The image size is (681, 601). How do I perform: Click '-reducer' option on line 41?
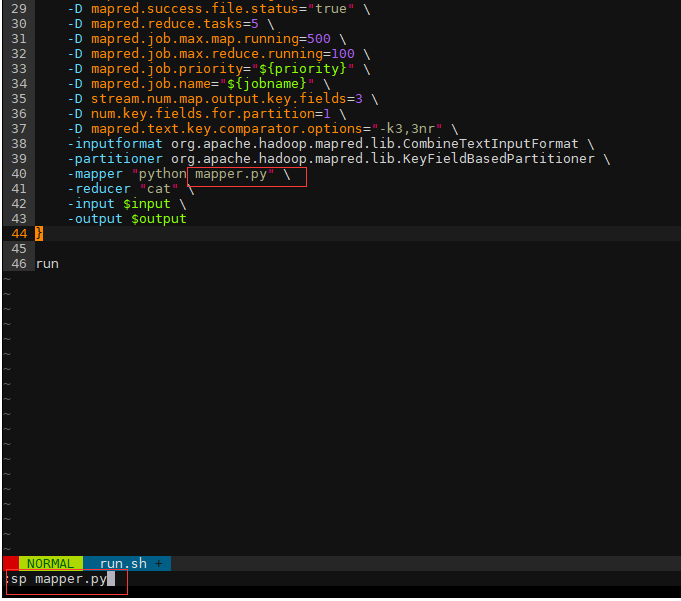pos(99,189)
